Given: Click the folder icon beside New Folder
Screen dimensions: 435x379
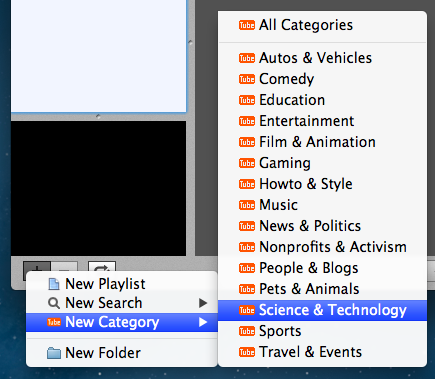Looking at the screenshot, I should pos(54,353).
